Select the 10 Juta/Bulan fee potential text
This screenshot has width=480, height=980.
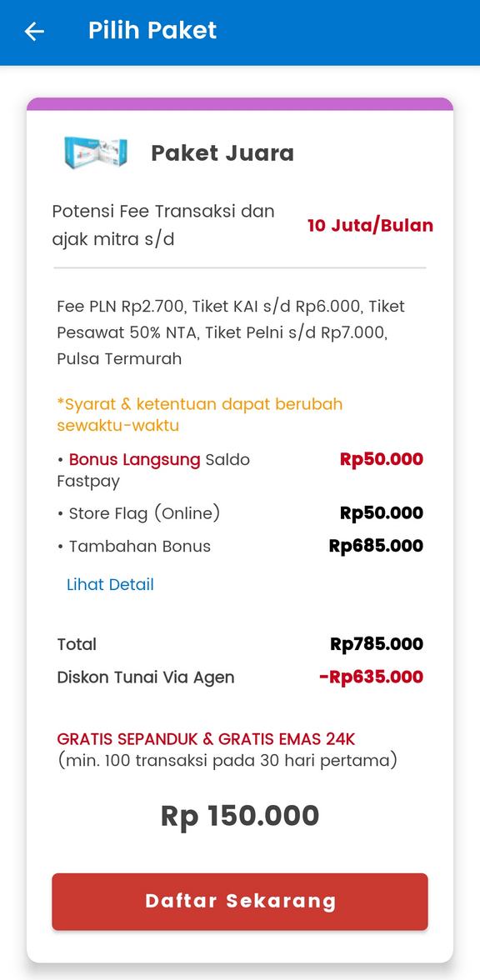[370, 225]
